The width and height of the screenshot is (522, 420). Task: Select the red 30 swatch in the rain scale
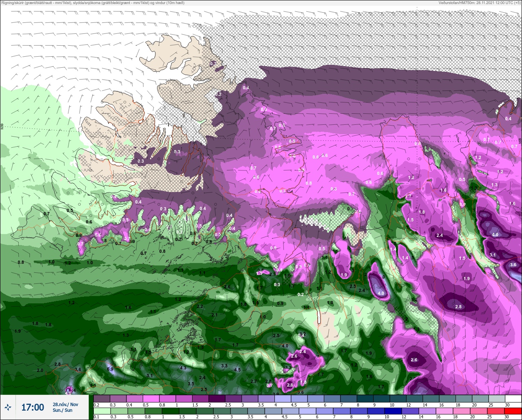513,410
